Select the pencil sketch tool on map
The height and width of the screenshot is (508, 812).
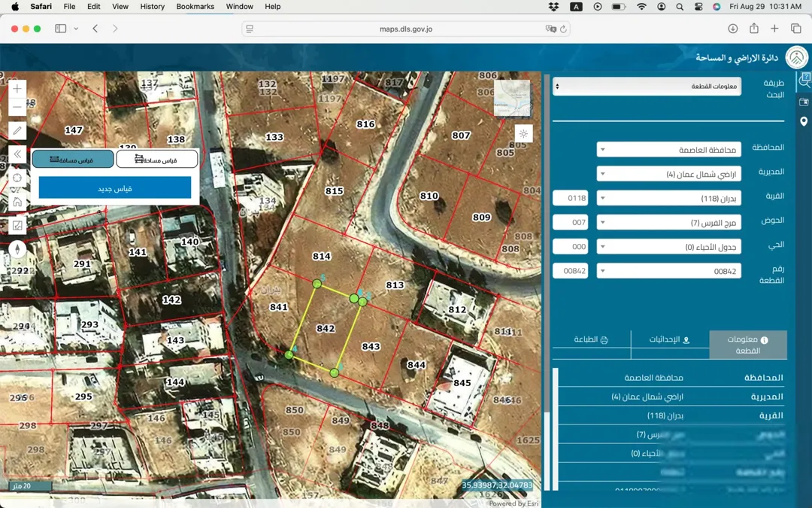click(17, 130)
